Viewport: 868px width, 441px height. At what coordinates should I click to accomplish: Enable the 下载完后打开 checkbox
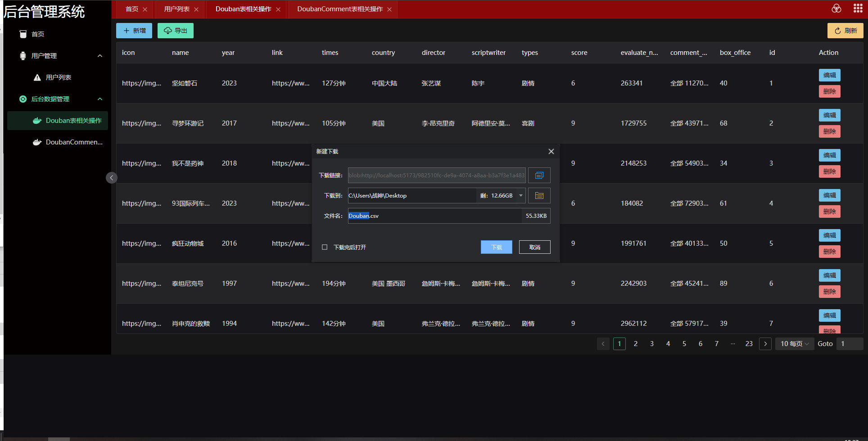point(325,247)
